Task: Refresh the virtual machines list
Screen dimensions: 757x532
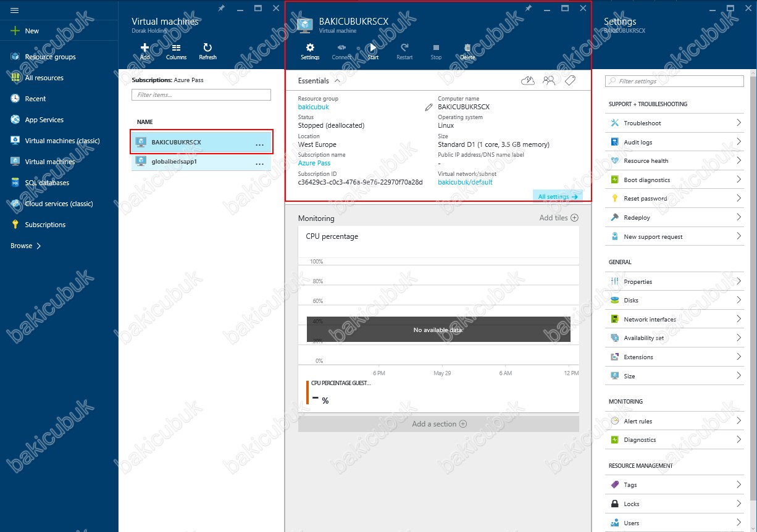Action: click(x=207, y=51)
